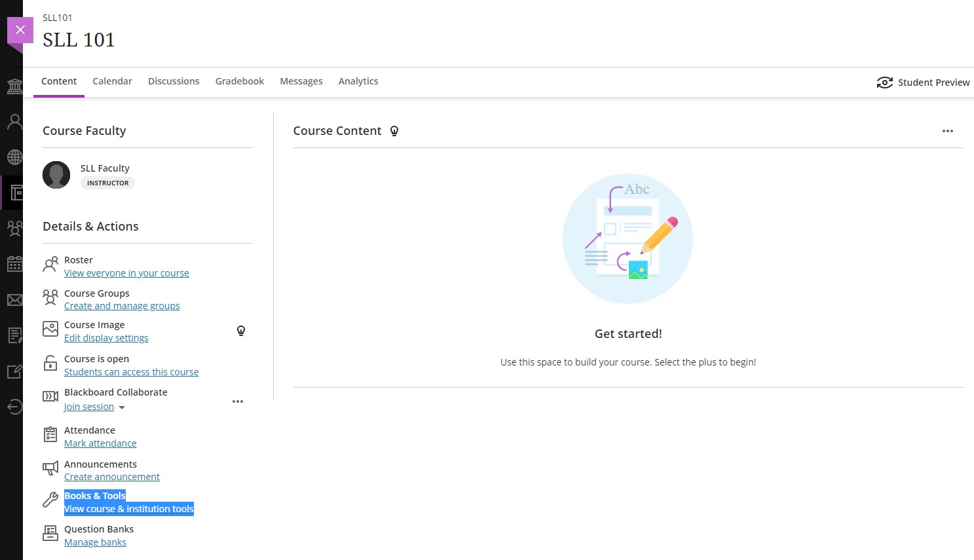Open the Mark attendance link
Image resolution: width=974 pixels, height=560 pixels.
point(100,443)
